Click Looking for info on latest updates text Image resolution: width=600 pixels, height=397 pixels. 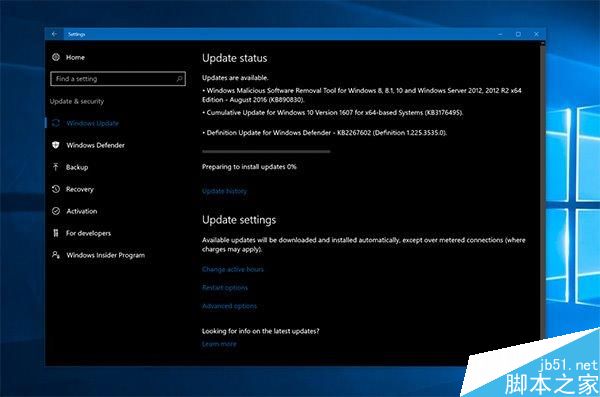[261, 331]
